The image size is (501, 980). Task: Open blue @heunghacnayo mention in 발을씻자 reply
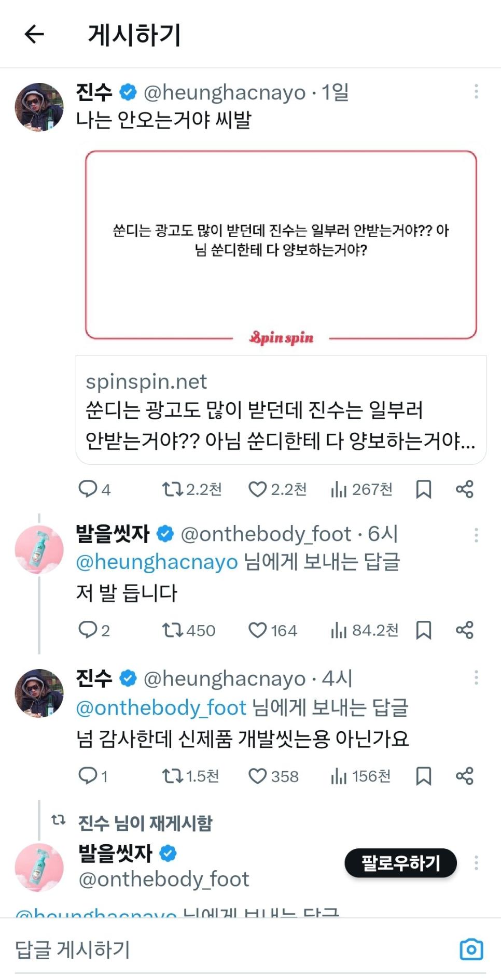(x=157, y=562)
